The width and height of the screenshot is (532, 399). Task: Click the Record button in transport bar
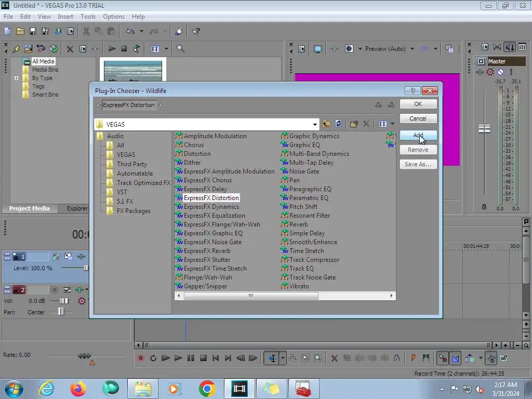[x=140, y=358]
